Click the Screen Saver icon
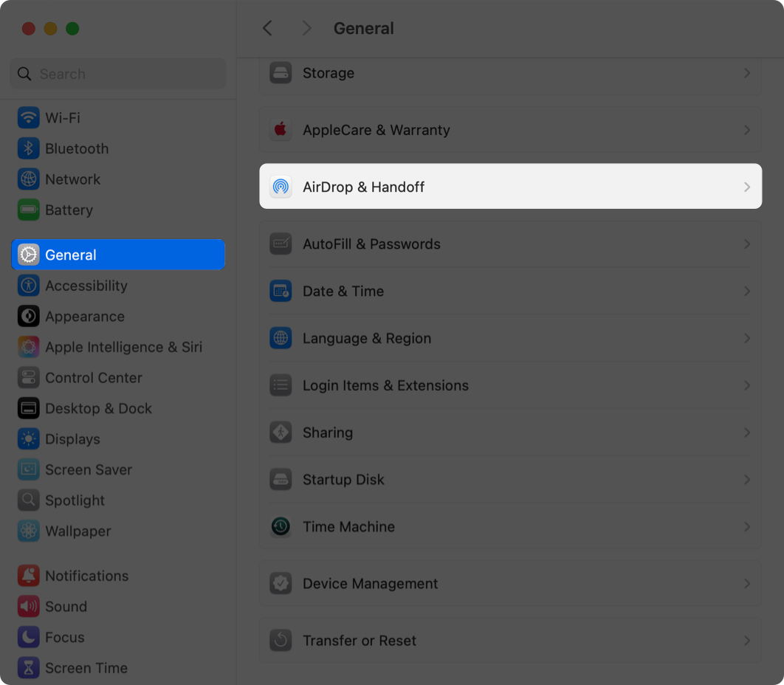The image size is (784, 685). click(29, 469)
